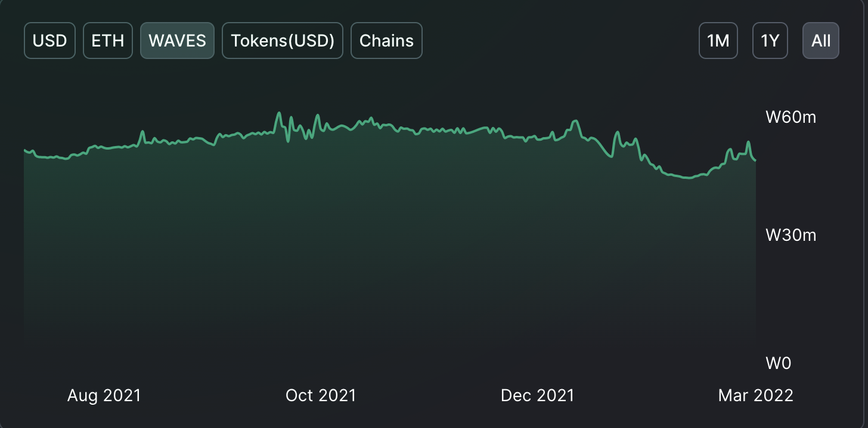Select the All time range button
The image size is (868, 428).
pyautogui.click(x=821, y=41)
